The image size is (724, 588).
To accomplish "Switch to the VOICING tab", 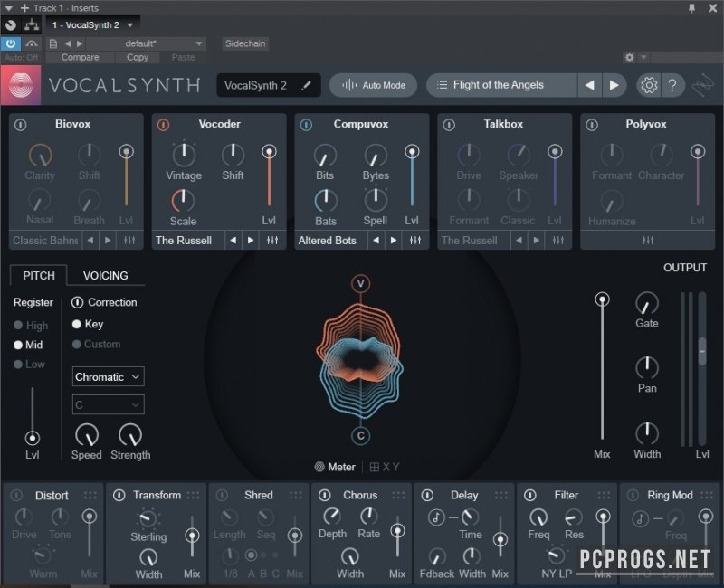I will [x=105, y=276].
